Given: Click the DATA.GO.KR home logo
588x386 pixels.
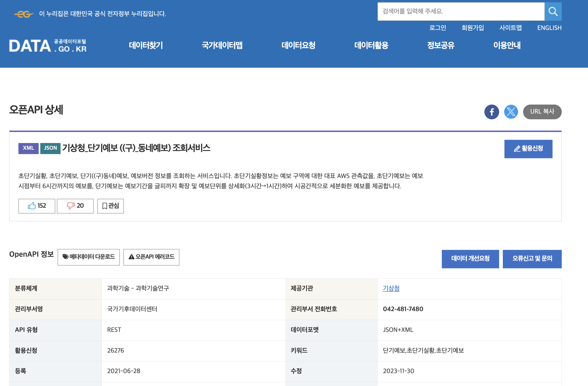Looking at the screenshot, I should 48,46.
